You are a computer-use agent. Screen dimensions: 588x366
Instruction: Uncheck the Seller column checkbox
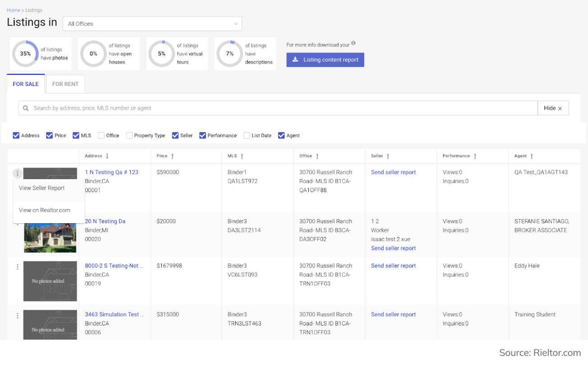click(175, 136)
